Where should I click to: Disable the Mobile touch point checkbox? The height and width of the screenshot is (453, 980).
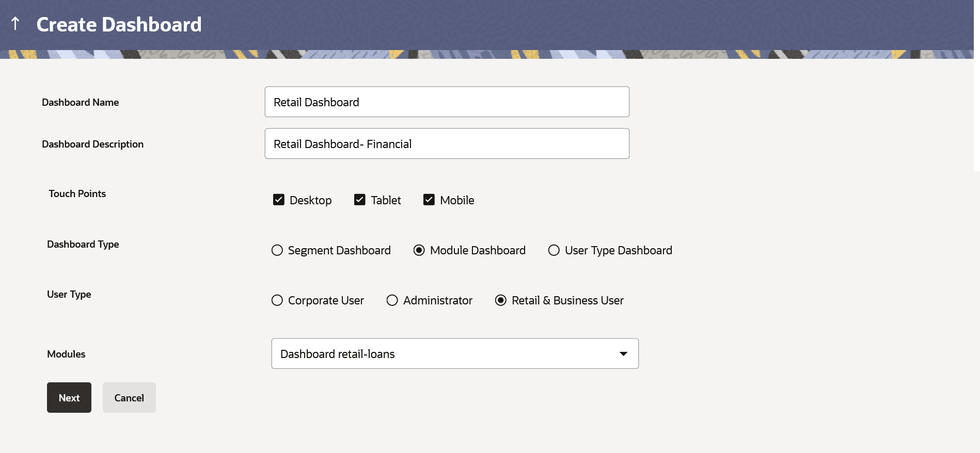tap(429, 200)
